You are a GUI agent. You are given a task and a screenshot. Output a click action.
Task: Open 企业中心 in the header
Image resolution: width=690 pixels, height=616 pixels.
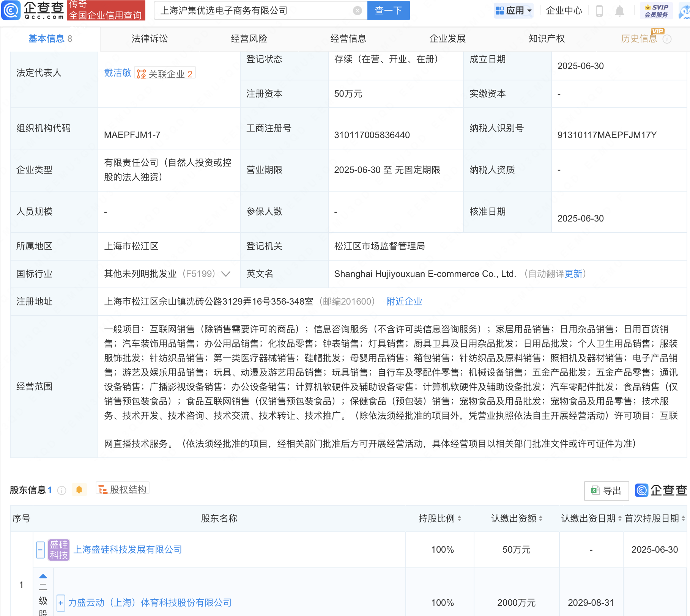564,11
